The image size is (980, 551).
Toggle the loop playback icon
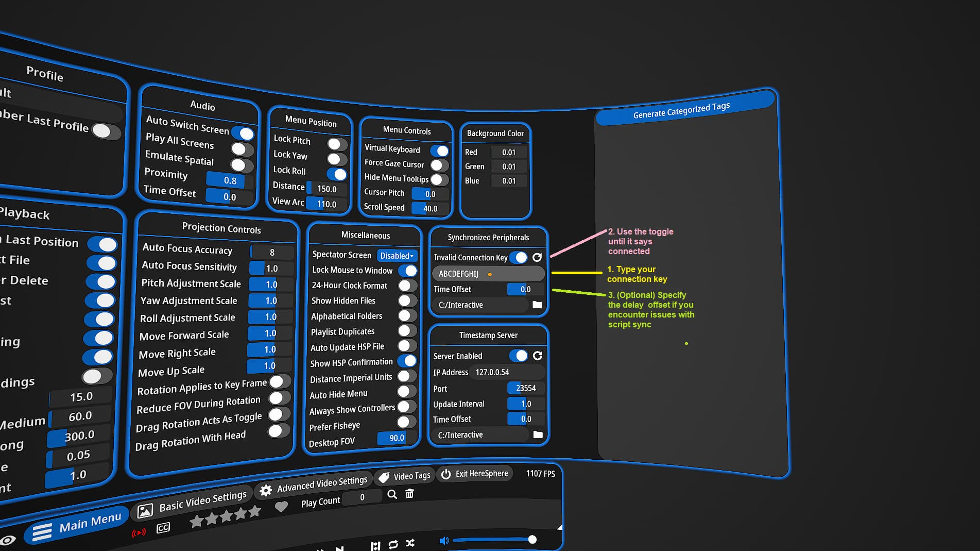(x=393, y=544)
